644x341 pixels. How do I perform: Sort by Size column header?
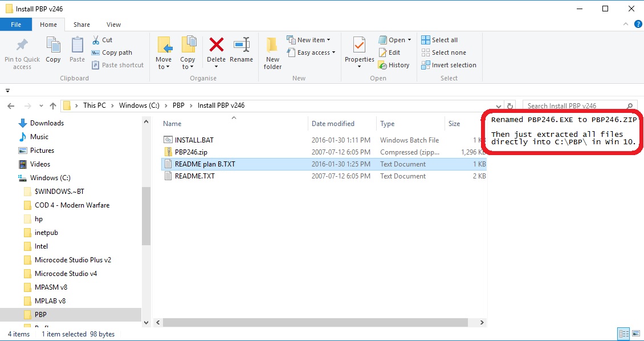coord(454,124)
